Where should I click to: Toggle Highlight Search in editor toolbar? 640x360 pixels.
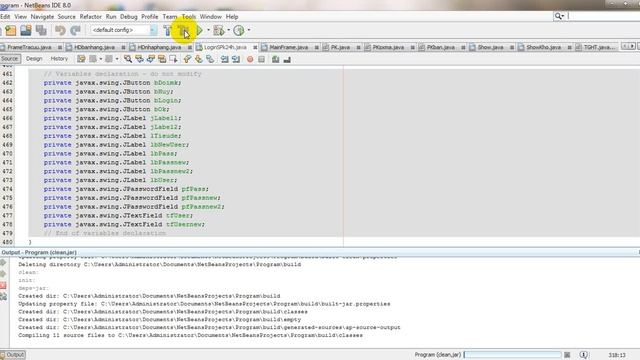[x=162, y=59]
